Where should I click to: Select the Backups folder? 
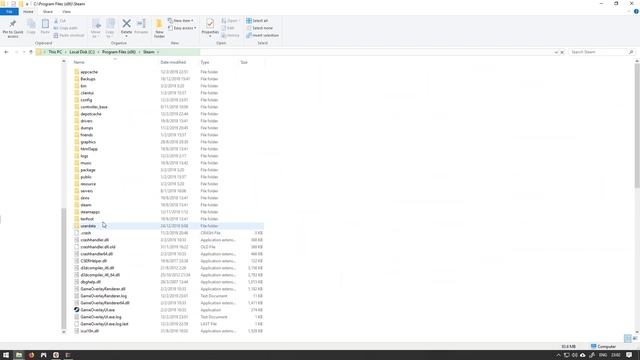pos(88,79)
